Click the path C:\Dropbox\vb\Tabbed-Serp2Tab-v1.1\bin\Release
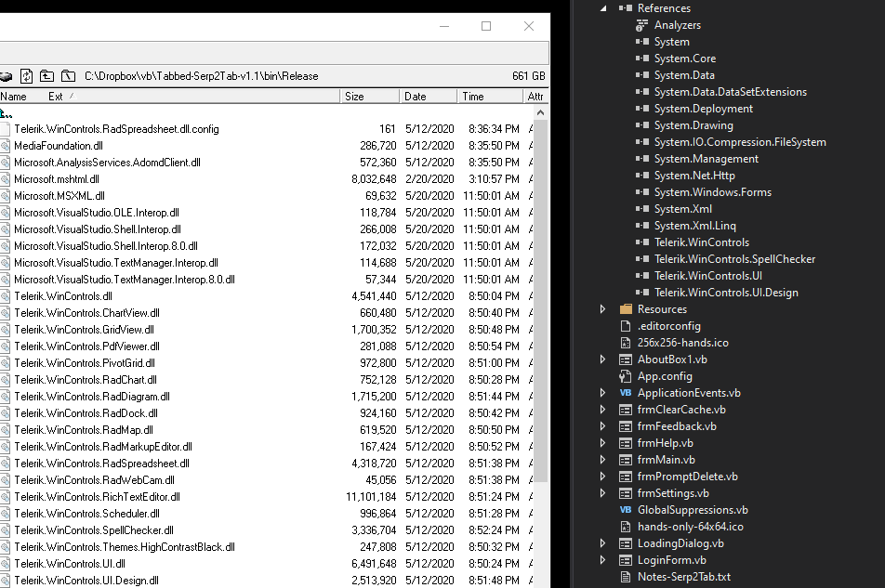The height and width of the screenshot is (588, 885). click(202, 76)
